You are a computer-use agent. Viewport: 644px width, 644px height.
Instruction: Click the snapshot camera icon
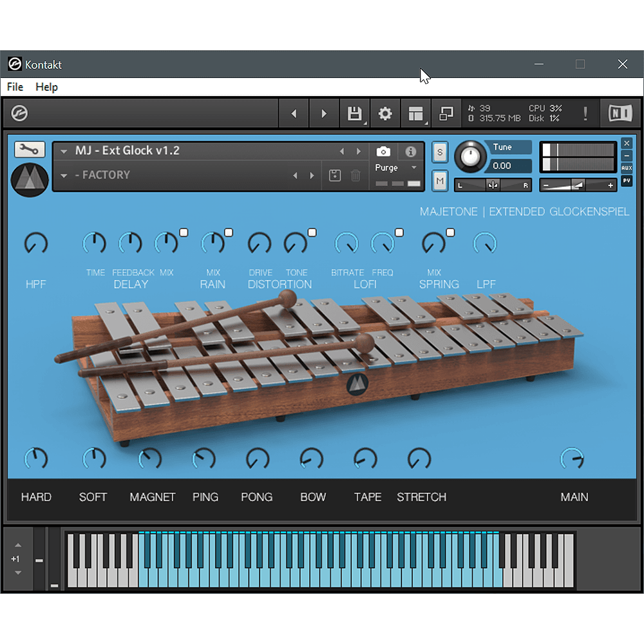[x=383, y=151]
